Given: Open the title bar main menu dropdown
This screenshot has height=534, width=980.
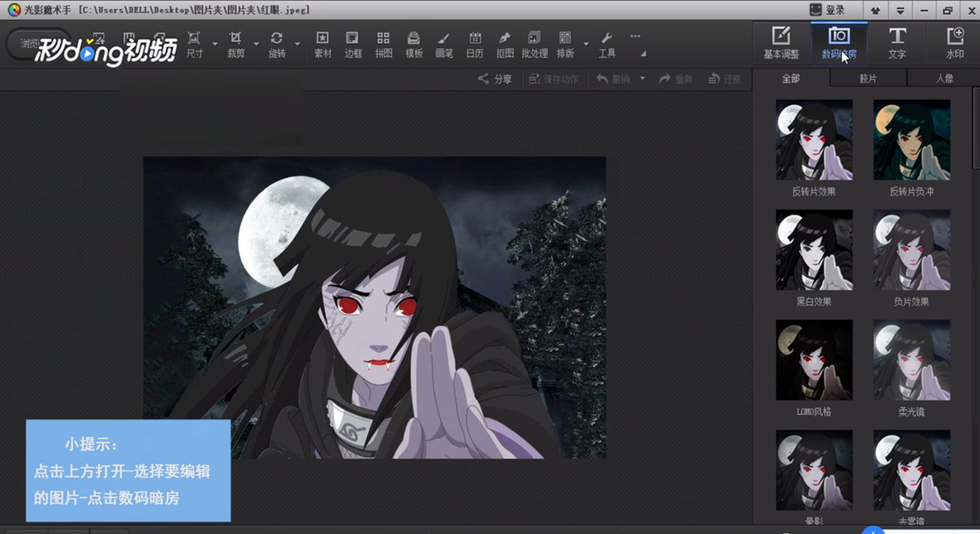Looking at the screenshot, I should tap(900, 10).
